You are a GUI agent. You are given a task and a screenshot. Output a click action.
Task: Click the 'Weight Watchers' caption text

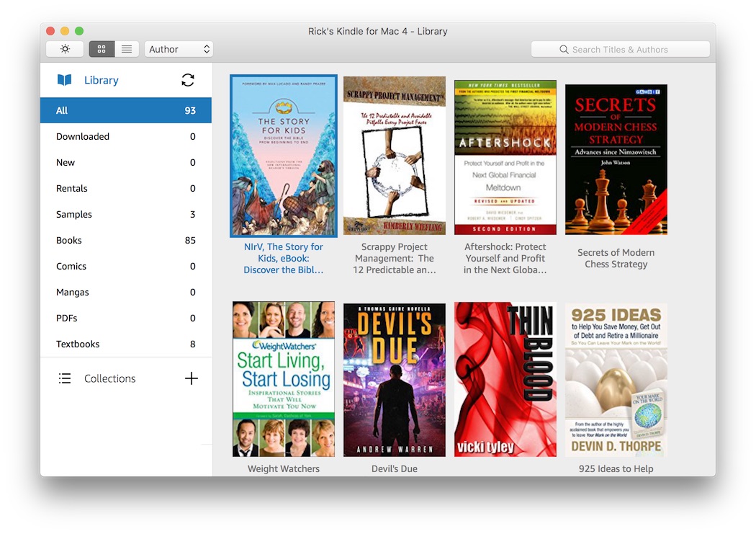point(284,469)
